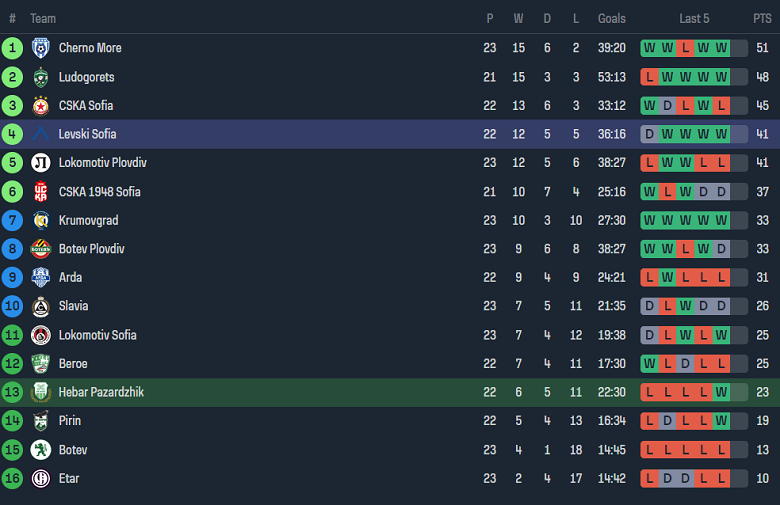The image size is (780, 505).
Task: Click the Arda team crest
Action: [41, 278]
